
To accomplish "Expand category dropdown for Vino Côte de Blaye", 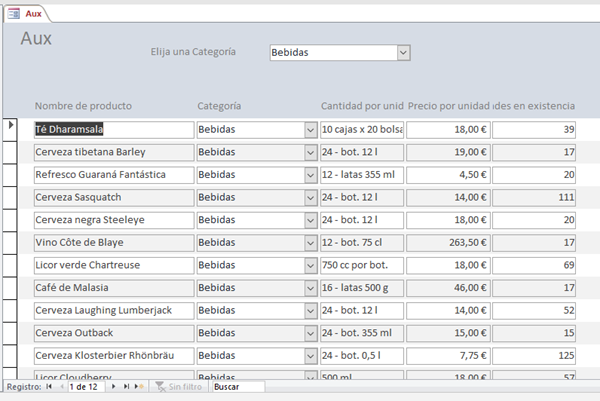I will pyautogui.click(x=310, y=243).
